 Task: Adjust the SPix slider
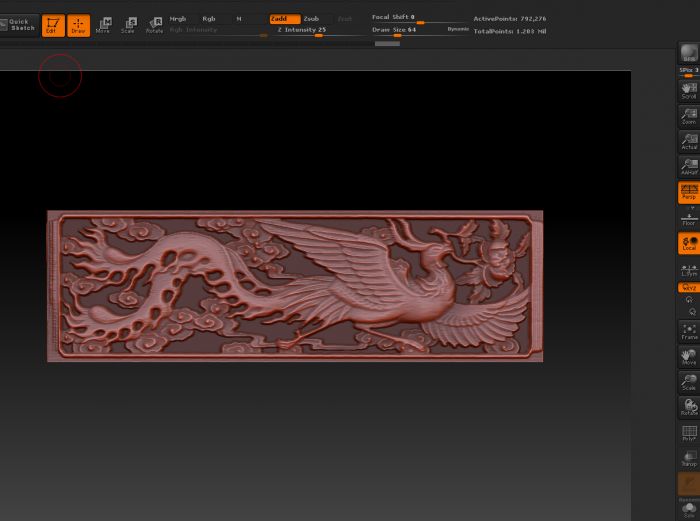[x=689, y=73]
